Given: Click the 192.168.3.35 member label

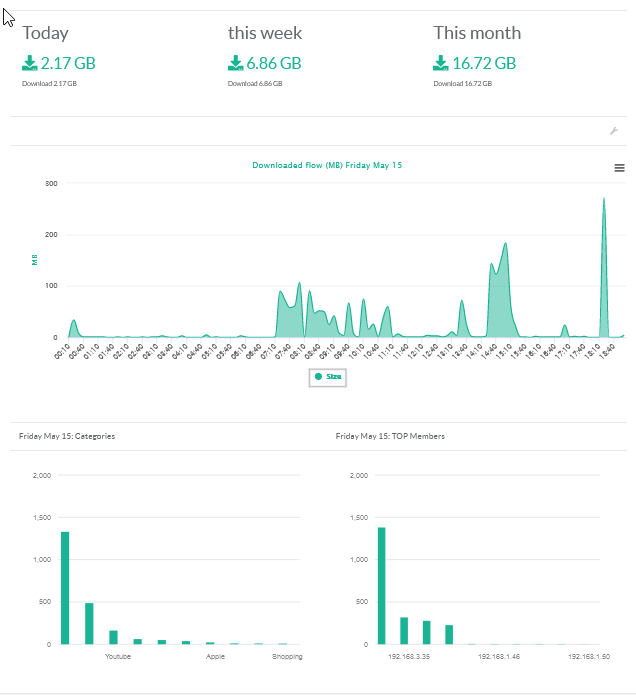Looking at the screenshot, I should coord(407,657).
